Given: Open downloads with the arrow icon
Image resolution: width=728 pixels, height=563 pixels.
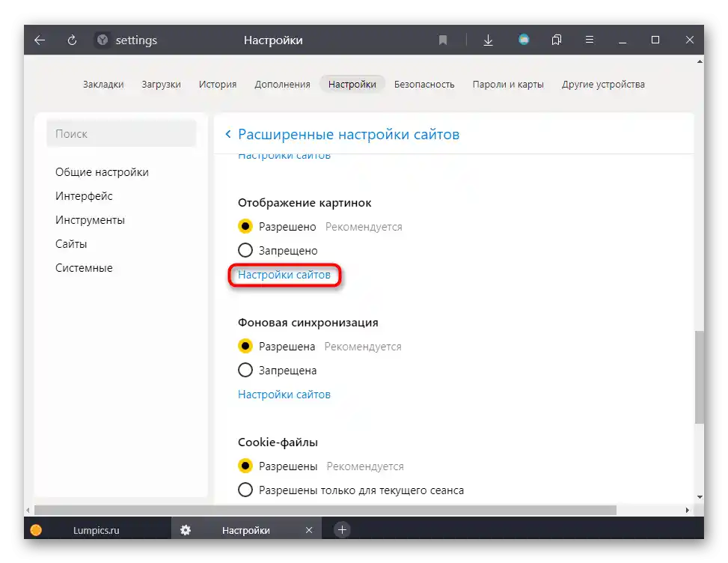Looking at the screenshot, I should (x=488, y=40).
